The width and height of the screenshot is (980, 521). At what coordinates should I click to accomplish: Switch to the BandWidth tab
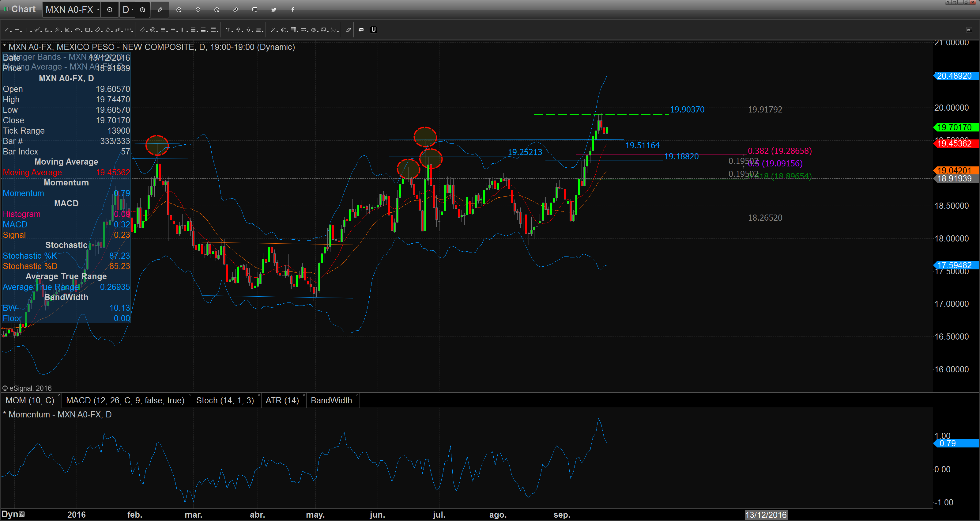(331, 400)
